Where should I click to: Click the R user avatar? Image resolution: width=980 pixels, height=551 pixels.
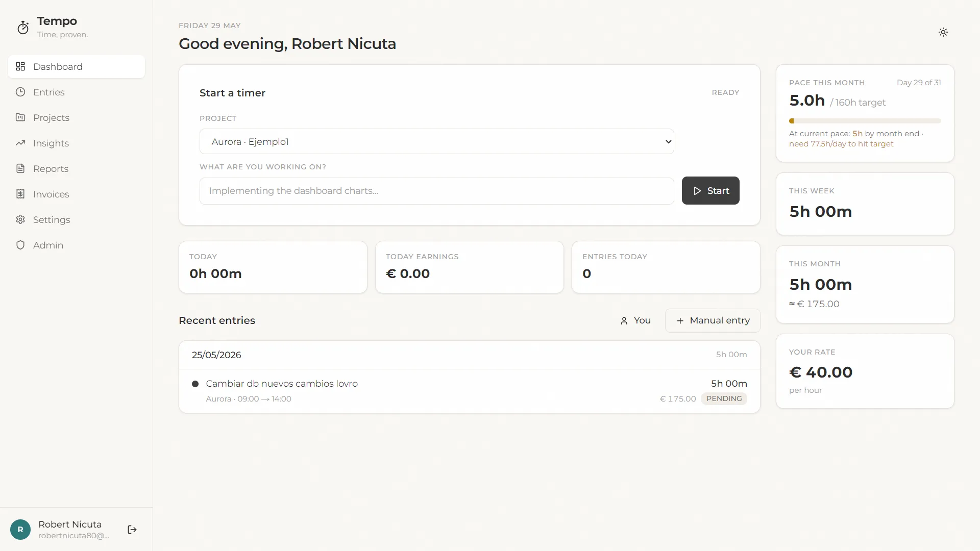point(20,530)
